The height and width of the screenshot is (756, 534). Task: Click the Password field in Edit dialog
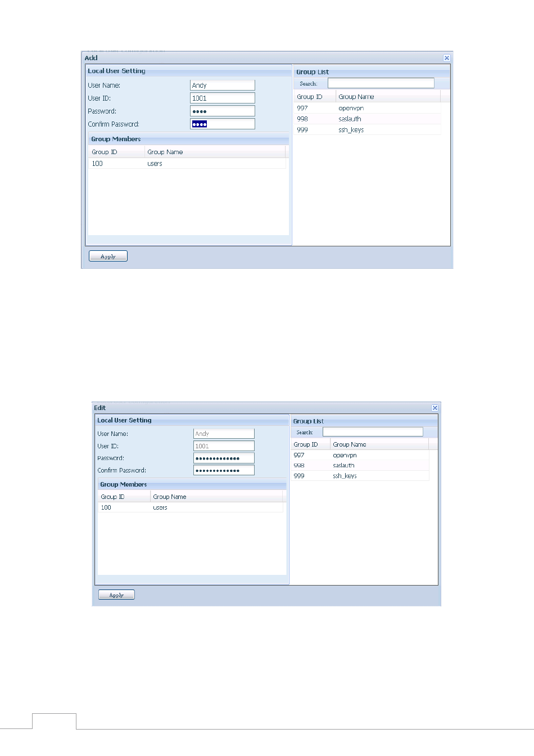[224, 458]
